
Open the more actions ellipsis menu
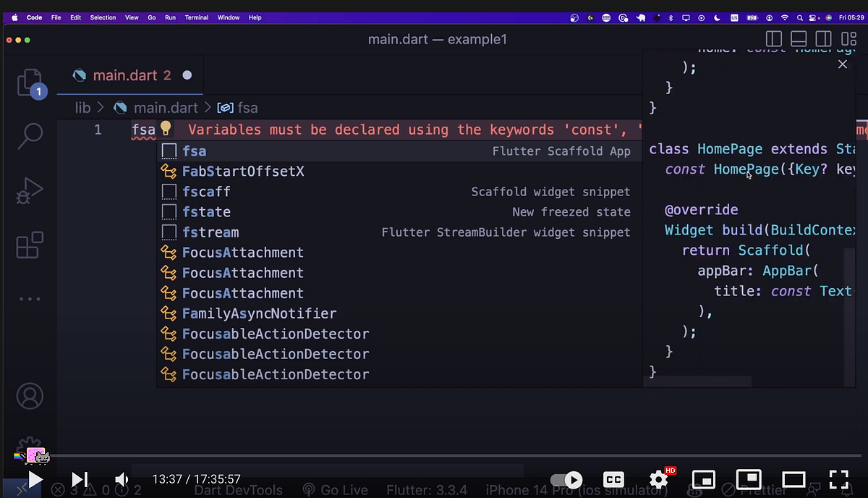tap(30, 298)
